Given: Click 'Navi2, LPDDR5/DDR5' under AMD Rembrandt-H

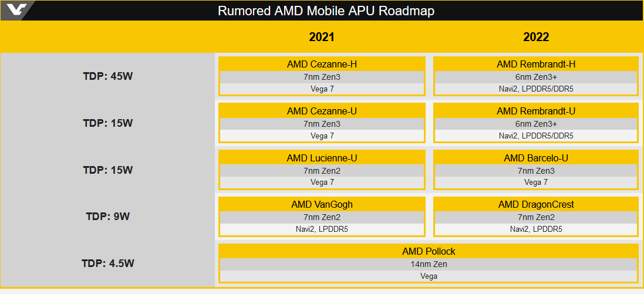Looking at the screenshot, I should tap(536, 89).
